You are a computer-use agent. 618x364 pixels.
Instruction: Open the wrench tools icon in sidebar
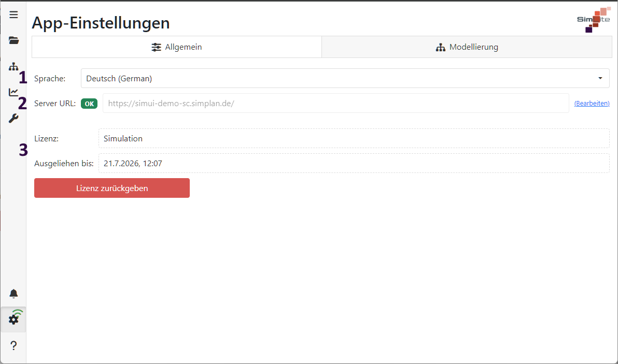tap(13, 118)
